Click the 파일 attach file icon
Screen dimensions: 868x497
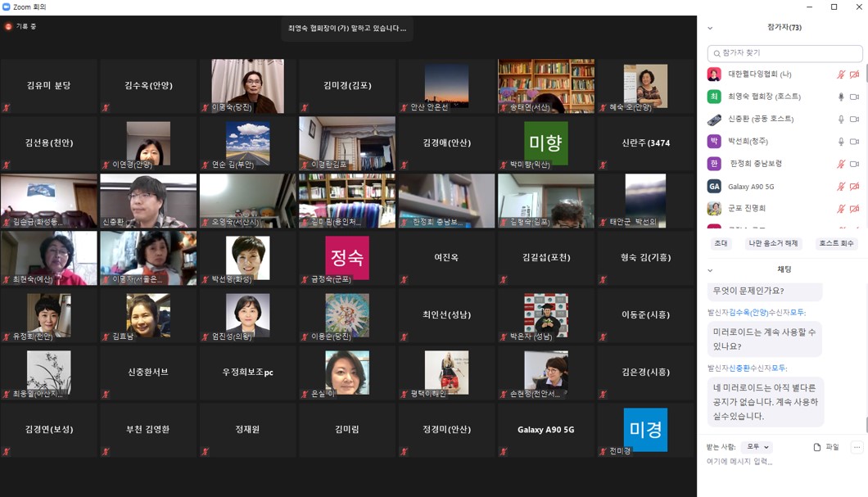pyautogui.click(x=817, y=447)
